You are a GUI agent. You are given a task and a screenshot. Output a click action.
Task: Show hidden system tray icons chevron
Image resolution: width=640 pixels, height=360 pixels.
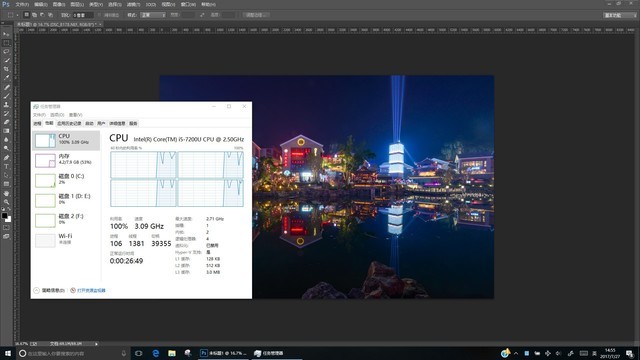point(516,353)
